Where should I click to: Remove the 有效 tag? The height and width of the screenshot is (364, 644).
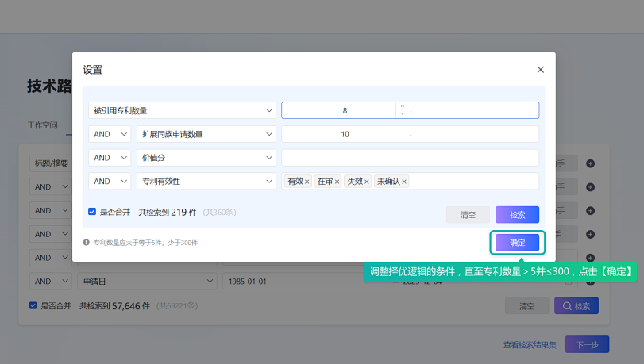click(x=307, y=182)
